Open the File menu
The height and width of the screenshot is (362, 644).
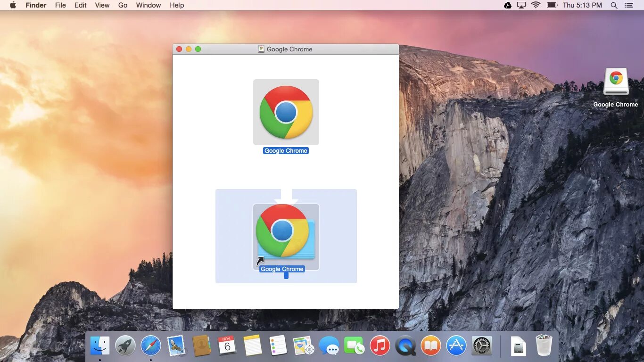coord(60,5)
